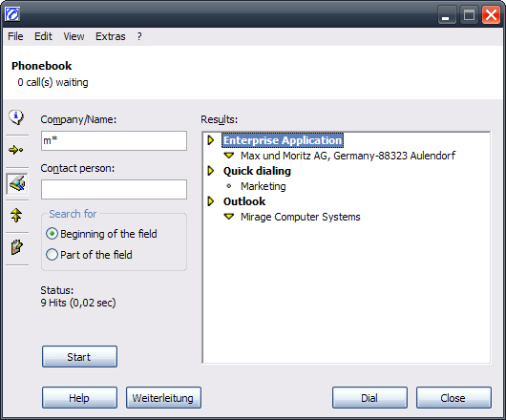Toggle the Outlook group arrow
The width and height of the screenshot is (506, 420).
tap(211, 201)
